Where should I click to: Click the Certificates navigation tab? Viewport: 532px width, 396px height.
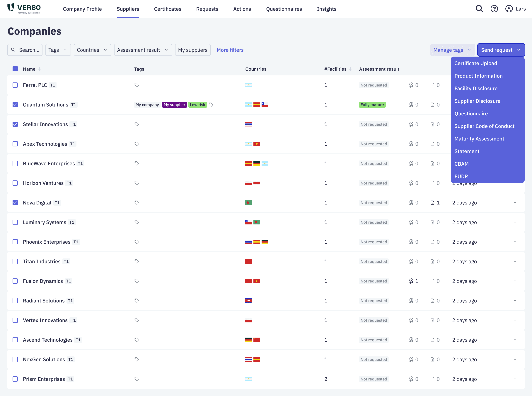tap(168, 9)
